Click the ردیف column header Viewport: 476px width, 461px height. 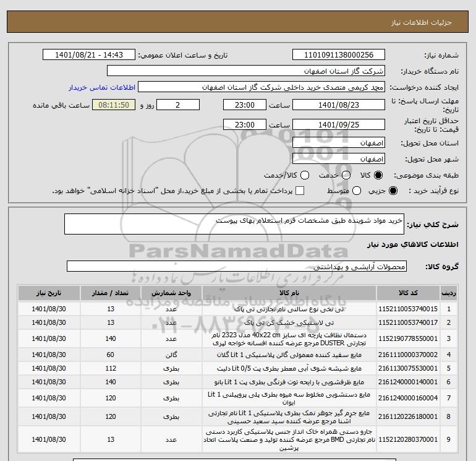point(449,293)
